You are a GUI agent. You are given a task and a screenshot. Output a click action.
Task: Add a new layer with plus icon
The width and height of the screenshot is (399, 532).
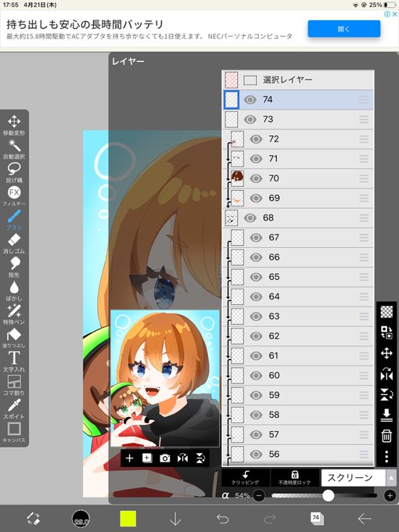coord(129,458)
